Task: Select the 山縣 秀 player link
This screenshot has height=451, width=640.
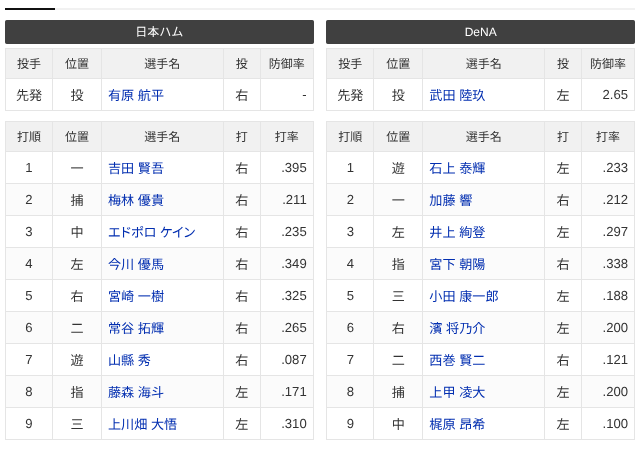Action: [x=129, y=360]
